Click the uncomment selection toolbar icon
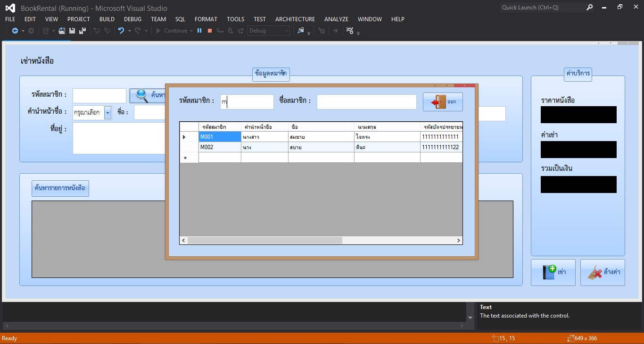 (x=107, y=31)
